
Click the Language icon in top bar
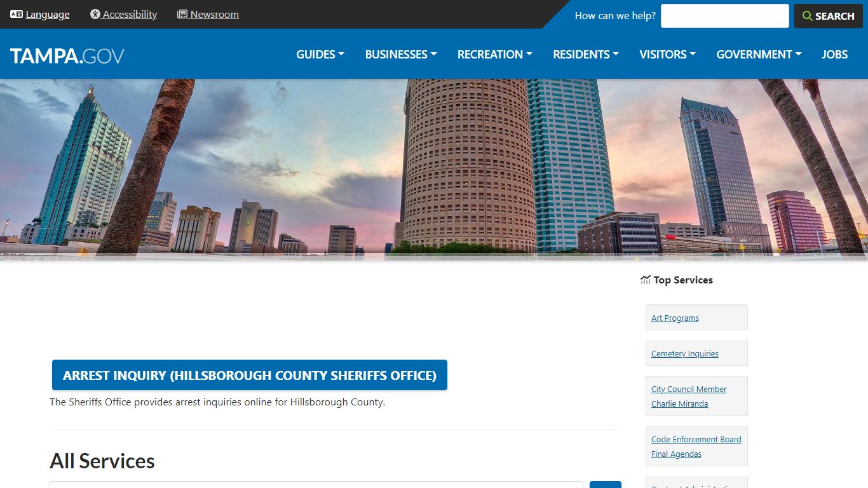pyautogui.click(x=17, y=14)
